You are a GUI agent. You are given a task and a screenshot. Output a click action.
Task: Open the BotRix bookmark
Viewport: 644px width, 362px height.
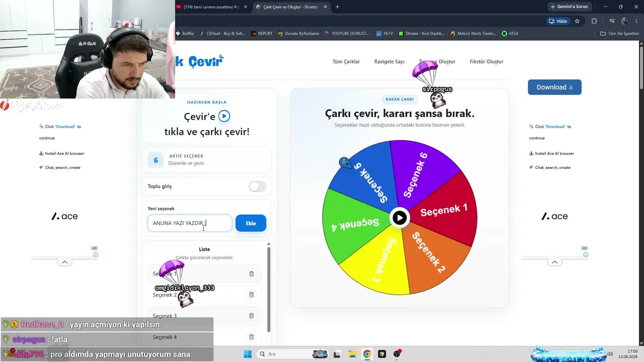click(x=185, y=34)
